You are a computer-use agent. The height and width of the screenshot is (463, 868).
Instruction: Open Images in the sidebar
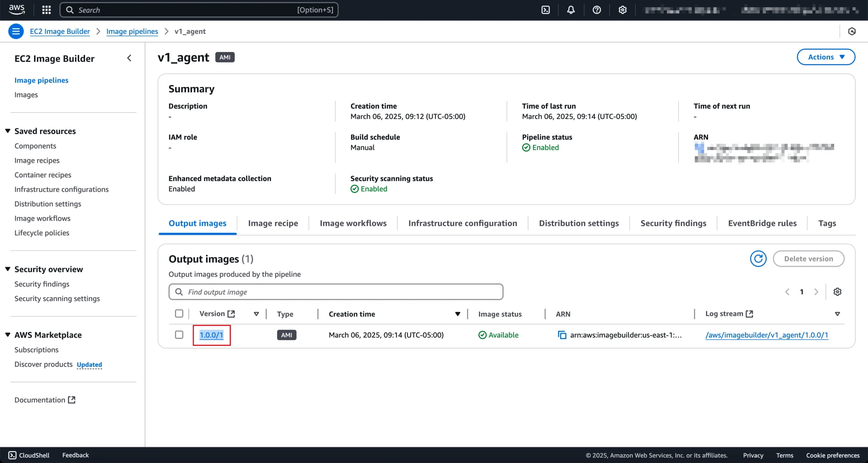pos(26,95)
